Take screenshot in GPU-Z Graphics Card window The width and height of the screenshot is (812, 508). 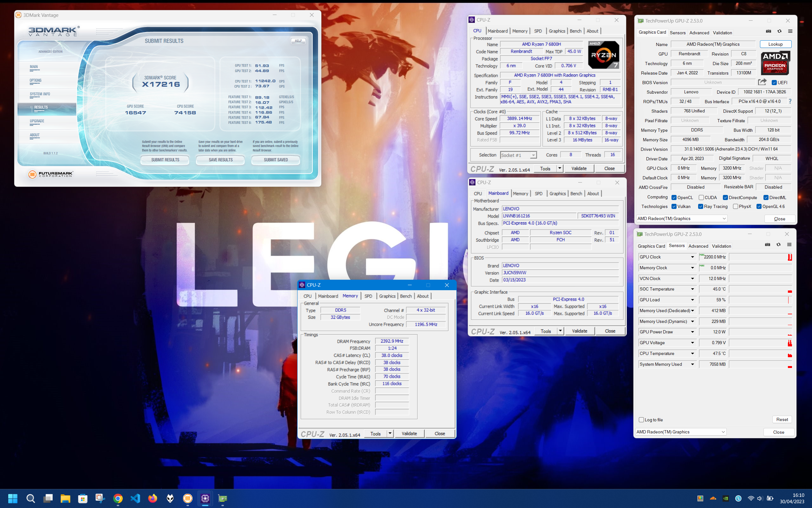[768, 31]
